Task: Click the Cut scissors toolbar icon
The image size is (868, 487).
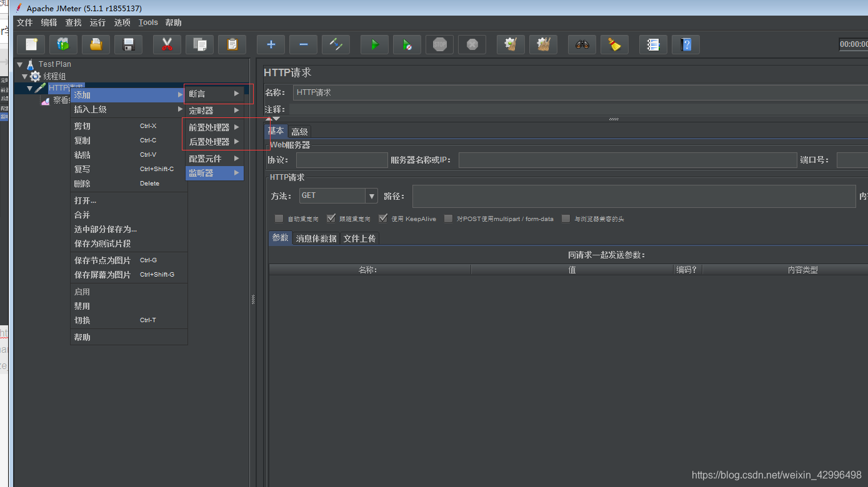Action: [x=167, y=44]
